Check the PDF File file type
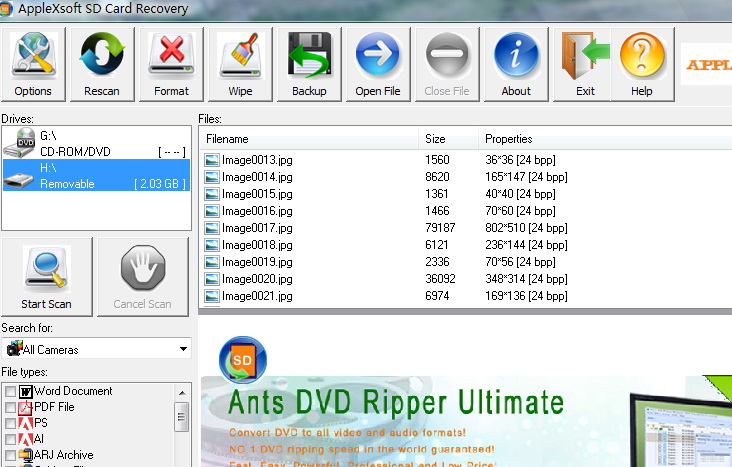The width and height of the screenshot is (732, 467). click(10, 407)
